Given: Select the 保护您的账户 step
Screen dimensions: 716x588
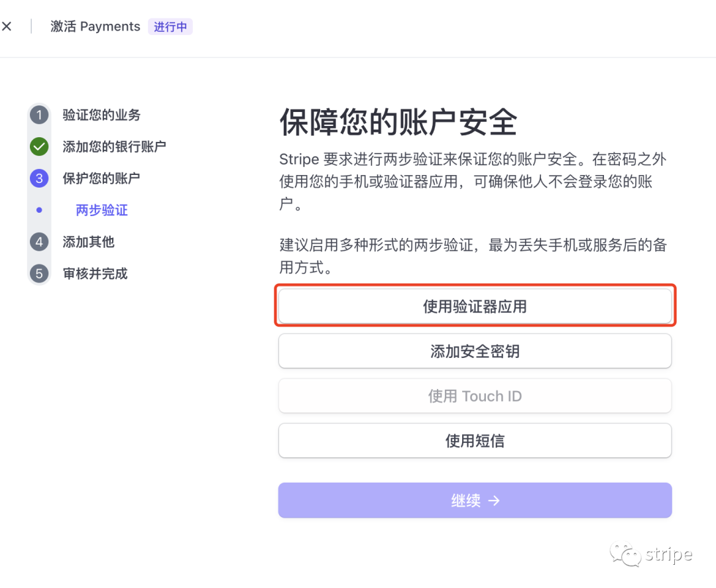Looking at the screenshot, I should [x=101, y=178].
